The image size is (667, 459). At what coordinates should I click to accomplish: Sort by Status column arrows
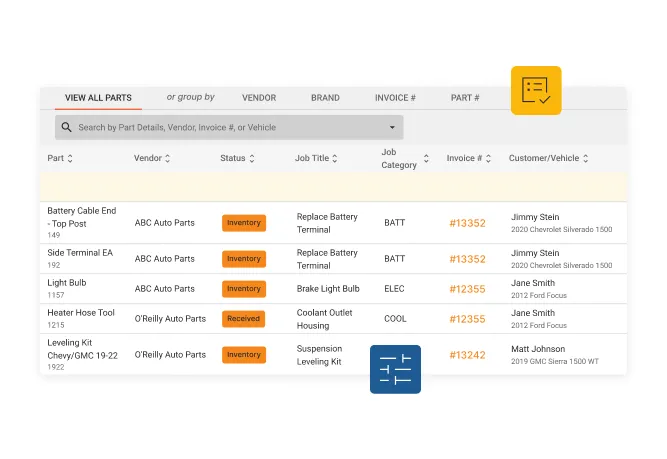(x=252, y=158)
